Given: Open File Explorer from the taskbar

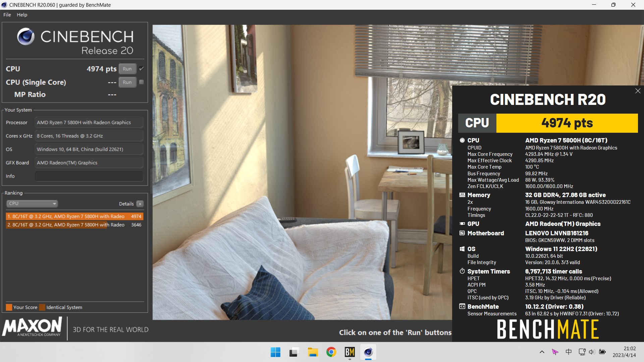Looking at the screenshot, I should (x=313, y=352).
